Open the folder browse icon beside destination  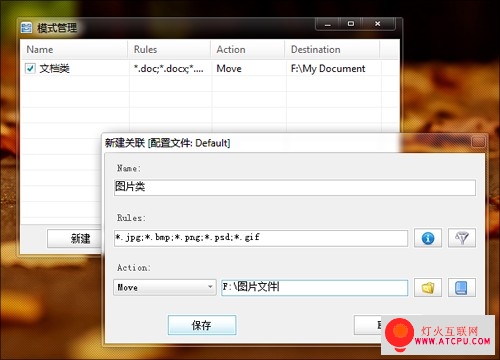click(x=428, y=288)
